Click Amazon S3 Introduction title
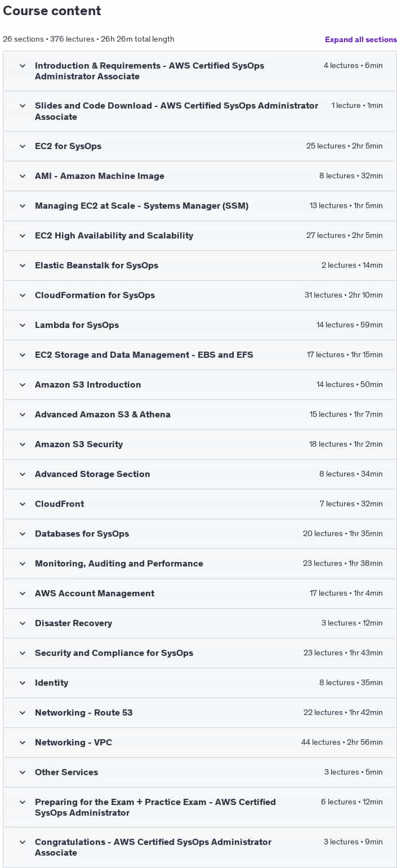Screen dimensions: 397x868 88,385
